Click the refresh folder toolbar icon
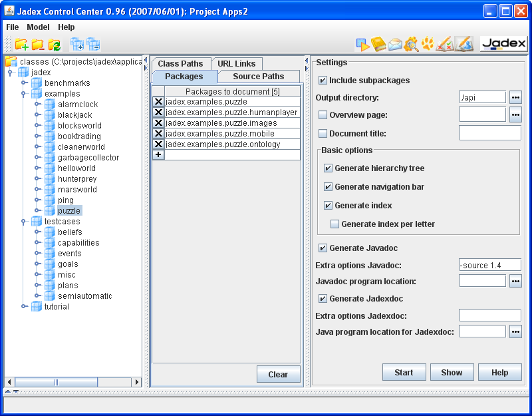The height and width of the screenshot is (416, 532). coord(55,44)
